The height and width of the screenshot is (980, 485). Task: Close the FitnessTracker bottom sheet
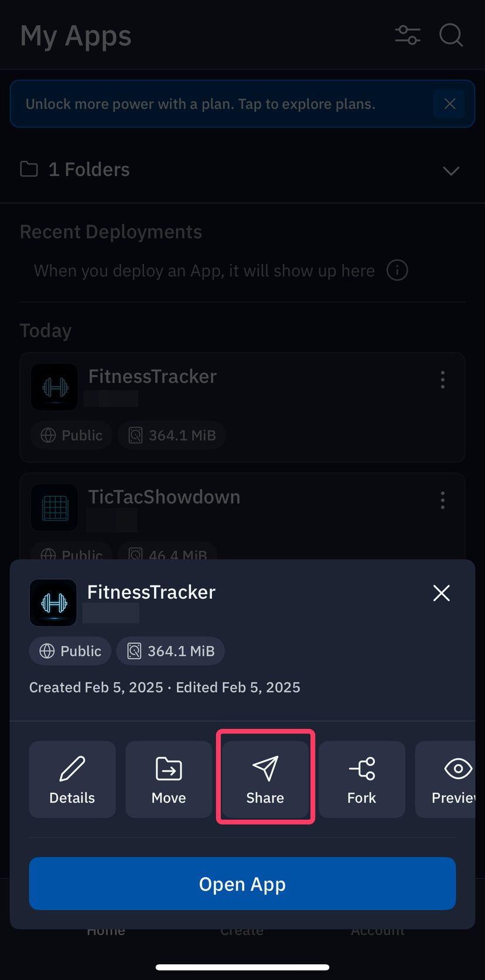441,593
